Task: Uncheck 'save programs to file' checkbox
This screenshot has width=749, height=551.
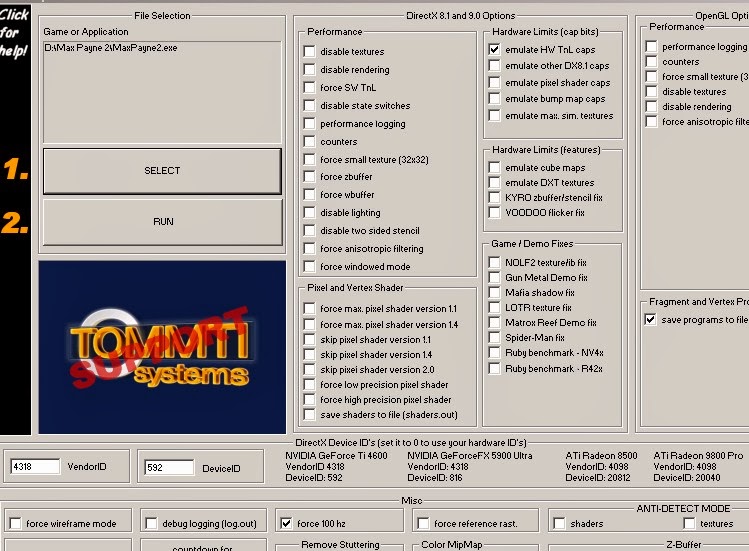Action: click(x=651, y=319)
